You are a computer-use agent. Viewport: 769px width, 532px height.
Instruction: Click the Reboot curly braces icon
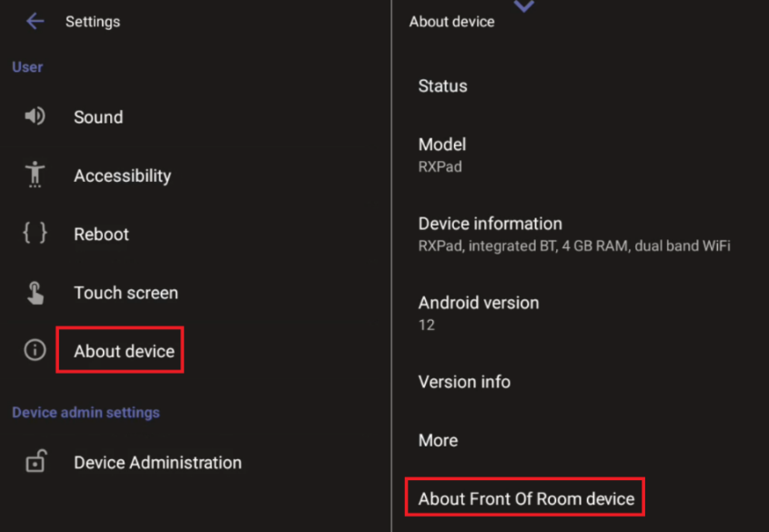(35, 234)
